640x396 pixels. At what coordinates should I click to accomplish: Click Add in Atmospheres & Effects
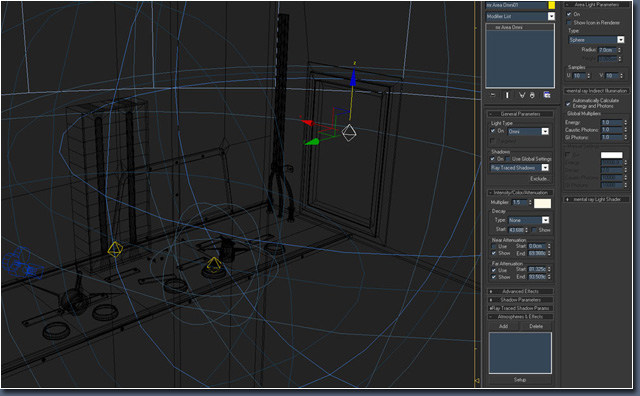point(503,326)
